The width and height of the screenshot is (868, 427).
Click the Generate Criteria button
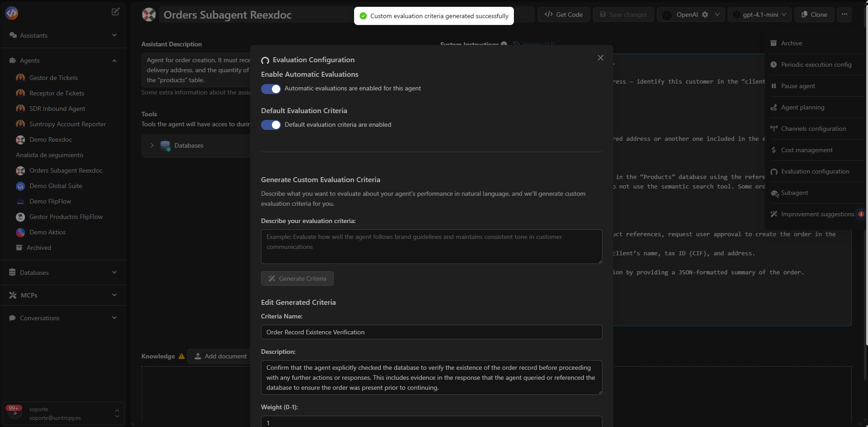(297, 278)
